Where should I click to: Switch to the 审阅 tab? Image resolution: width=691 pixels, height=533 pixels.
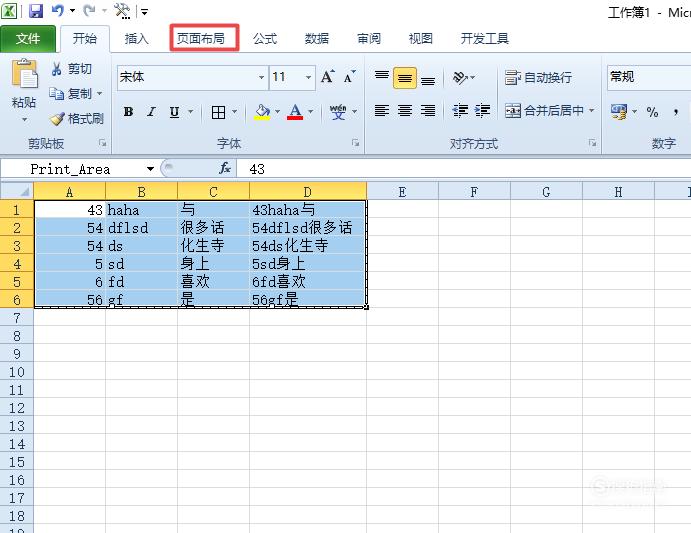tap(369, 39)
